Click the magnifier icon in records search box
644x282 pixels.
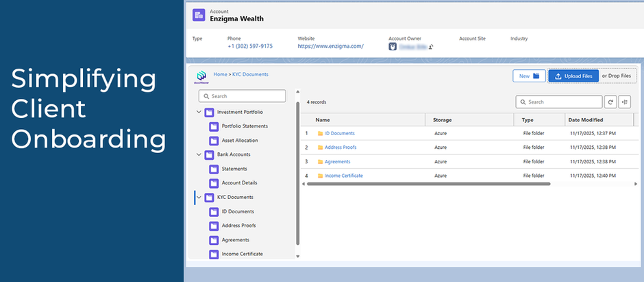pos(523,102)
